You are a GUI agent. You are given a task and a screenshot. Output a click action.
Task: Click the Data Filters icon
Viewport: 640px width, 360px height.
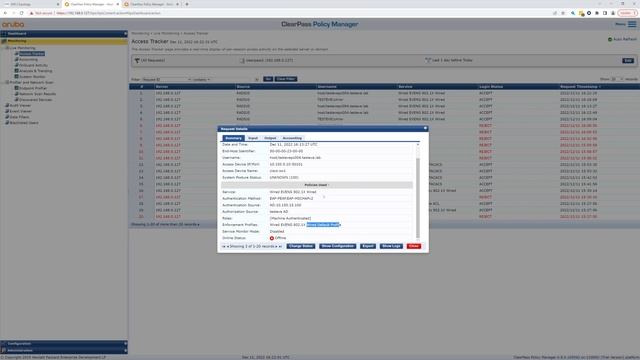[7, 117]
